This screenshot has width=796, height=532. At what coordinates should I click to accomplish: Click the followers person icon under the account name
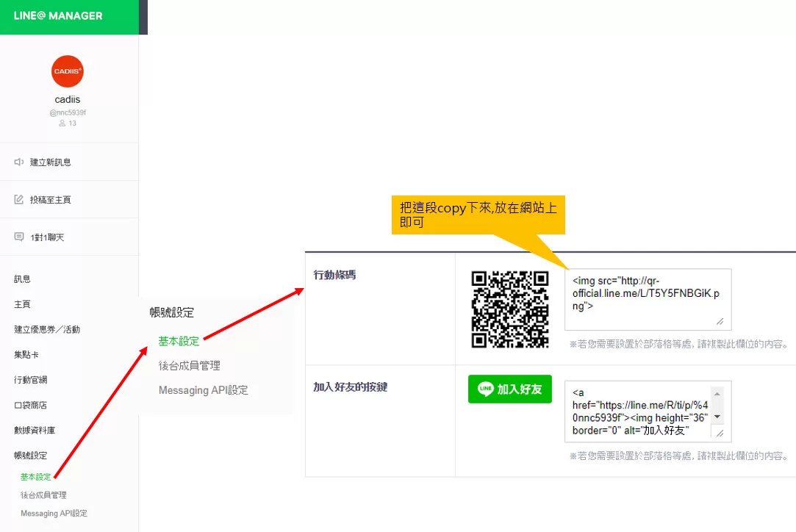(x=62, y=123)
